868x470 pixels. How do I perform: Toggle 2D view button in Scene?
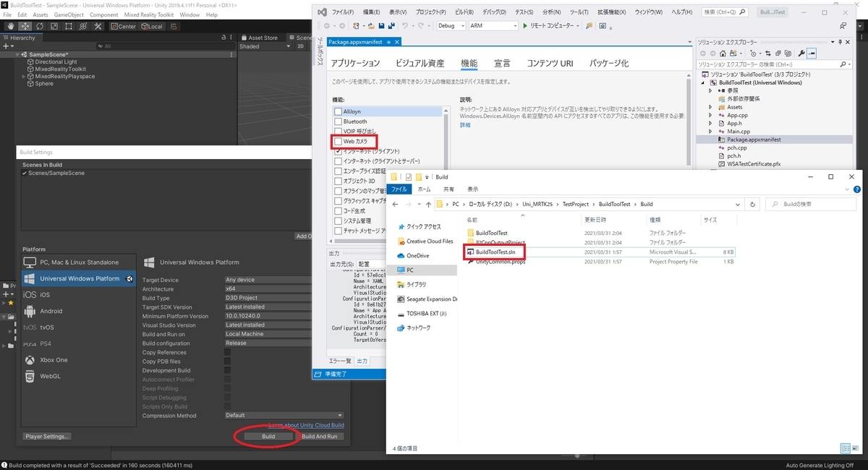point(301,46)
